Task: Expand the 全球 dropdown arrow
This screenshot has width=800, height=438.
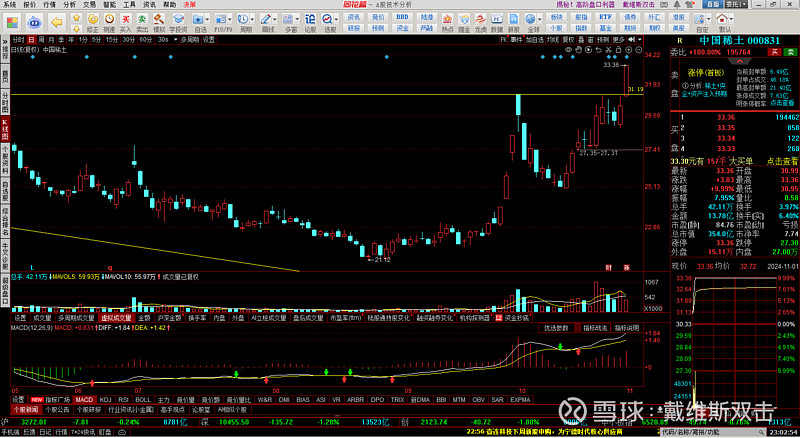Action: 540,19
